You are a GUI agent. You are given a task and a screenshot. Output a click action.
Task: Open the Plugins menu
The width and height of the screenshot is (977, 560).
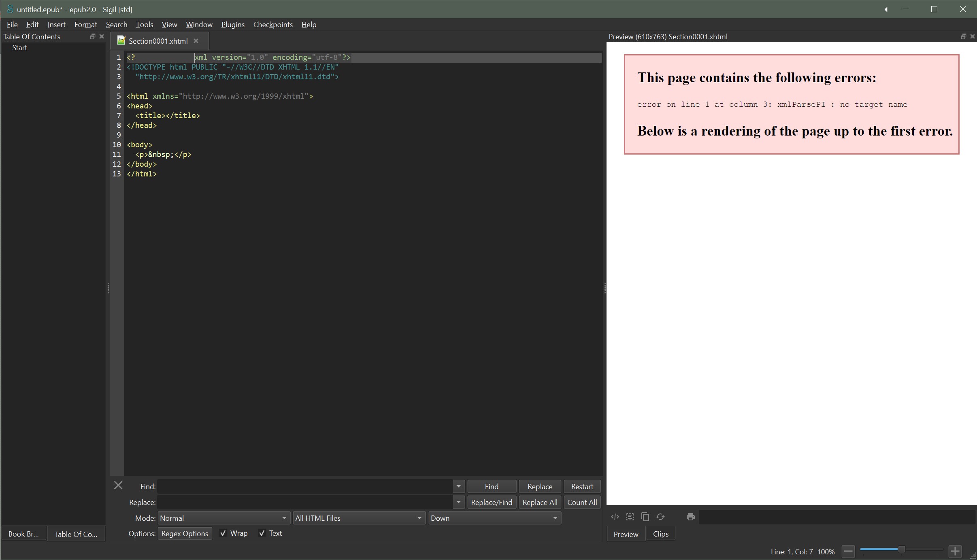pyautogui.click(x=233, y=25)
